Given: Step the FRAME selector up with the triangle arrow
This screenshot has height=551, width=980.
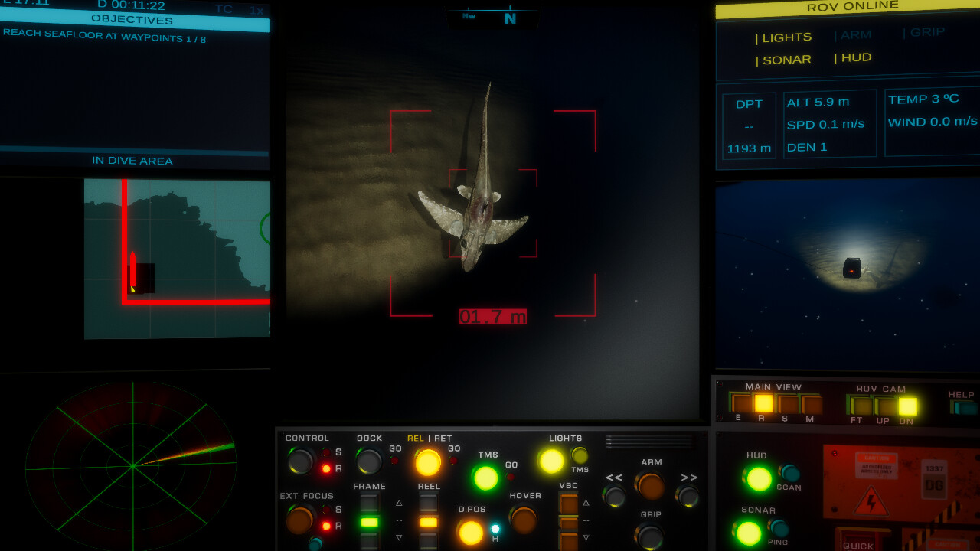Looking at the screenshot, I should pyautogui.click(x=399, y=503).
